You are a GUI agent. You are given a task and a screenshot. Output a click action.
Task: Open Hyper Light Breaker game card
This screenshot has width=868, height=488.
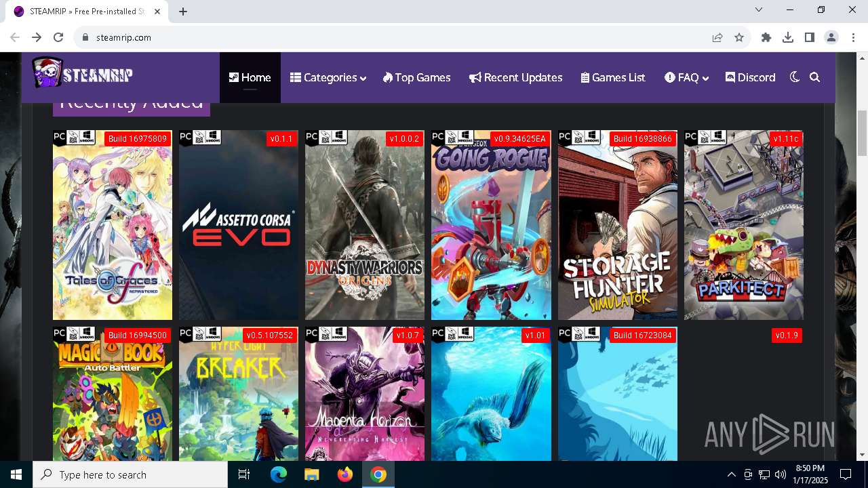pos(239,394)
